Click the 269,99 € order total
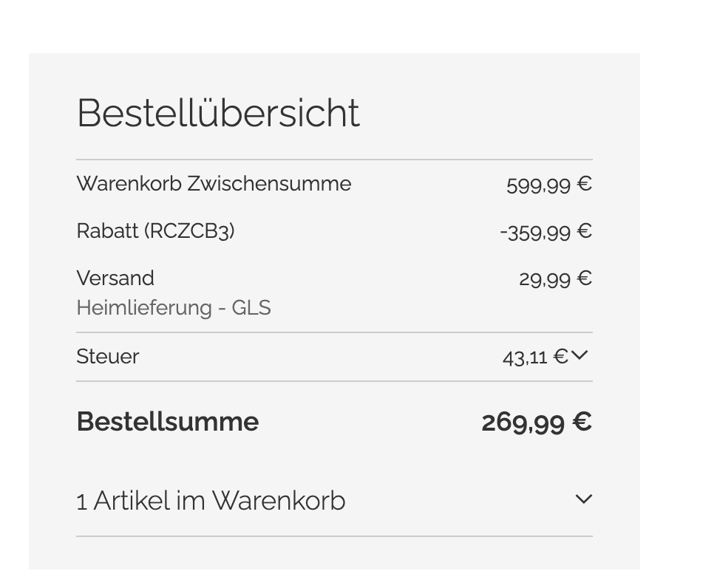Image resolution: width=717 pixels, height=588 pixels. click(536, 423)
